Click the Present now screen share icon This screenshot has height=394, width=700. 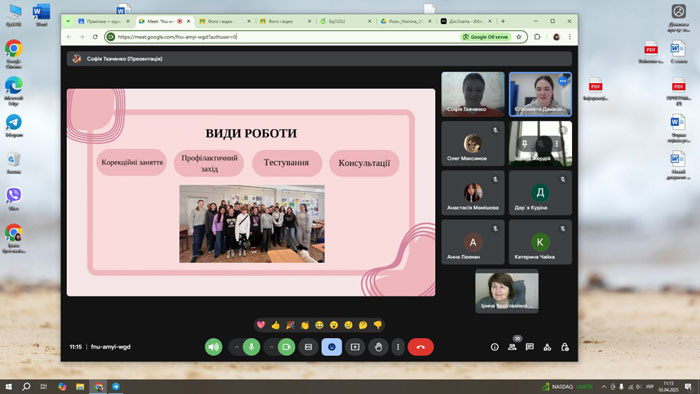point(355,347)
